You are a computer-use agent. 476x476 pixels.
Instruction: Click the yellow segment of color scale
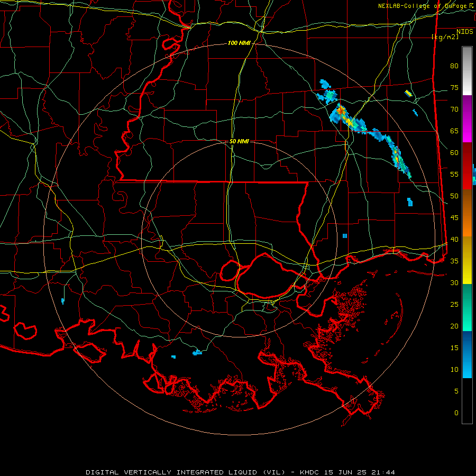(467, 260)
